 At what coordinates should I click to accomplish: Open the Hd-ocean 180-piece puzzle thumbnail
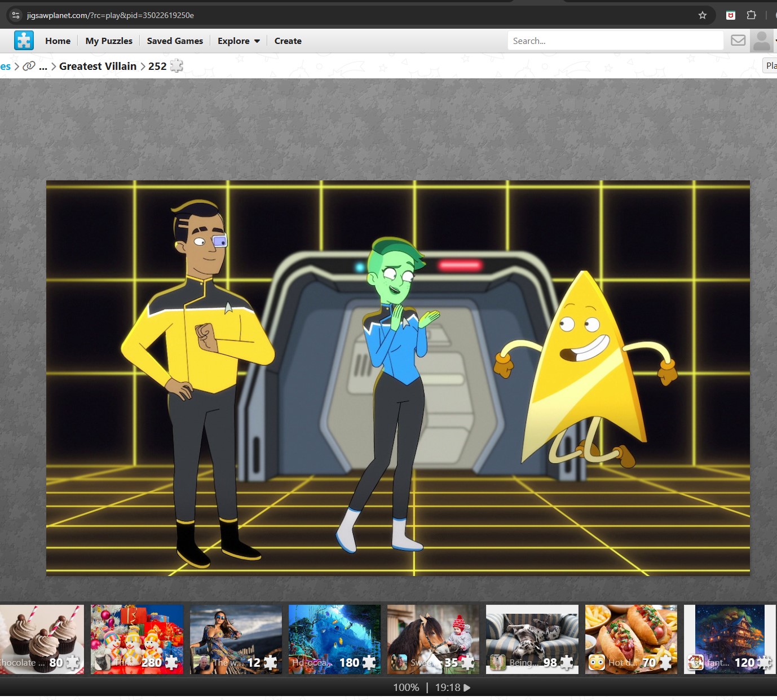(x=334, y=639)
